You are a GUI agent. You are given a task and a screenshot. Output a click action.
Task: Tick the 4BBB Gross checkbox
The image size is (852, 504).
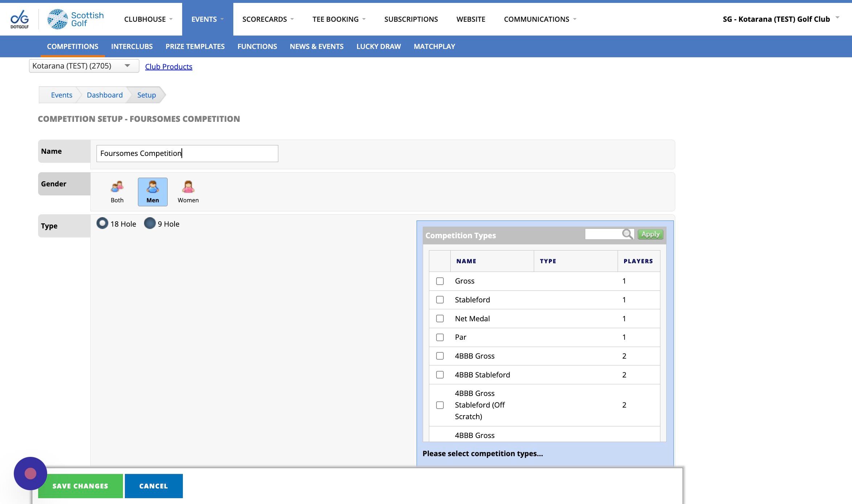440,356
